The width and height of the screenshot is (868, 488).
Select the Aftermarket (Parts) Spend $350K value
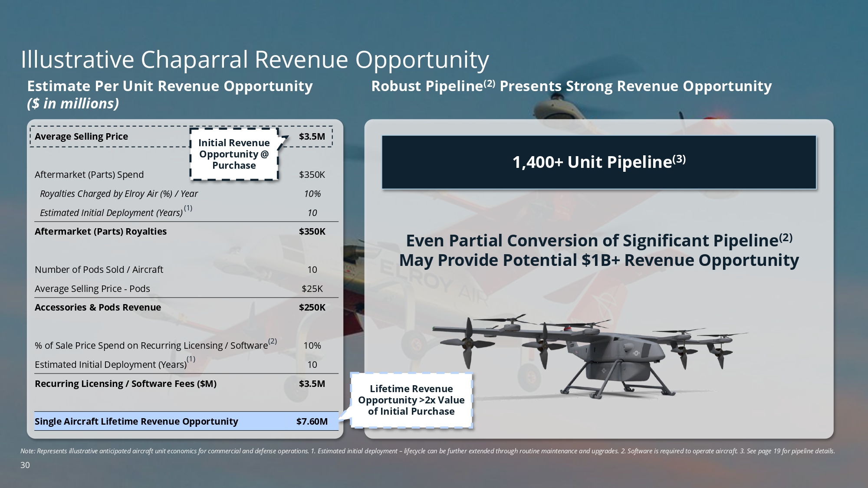(312, 175)
